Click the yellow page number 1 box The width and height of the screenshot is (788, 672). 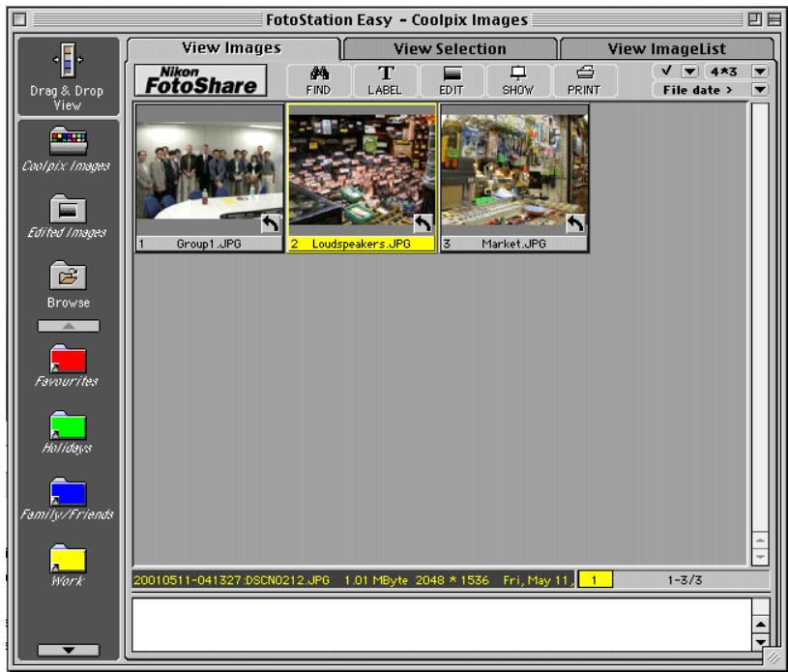point(595,579)
